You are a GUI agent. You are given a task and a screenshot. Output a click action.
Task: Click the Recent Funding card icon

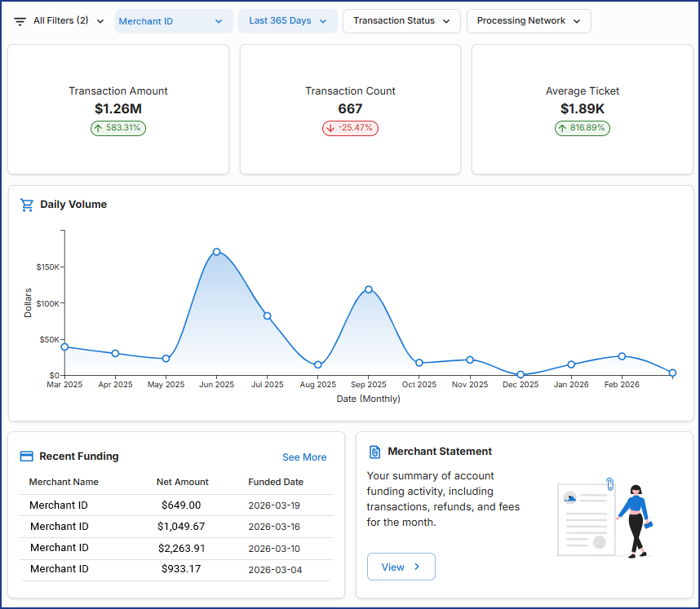26,457
